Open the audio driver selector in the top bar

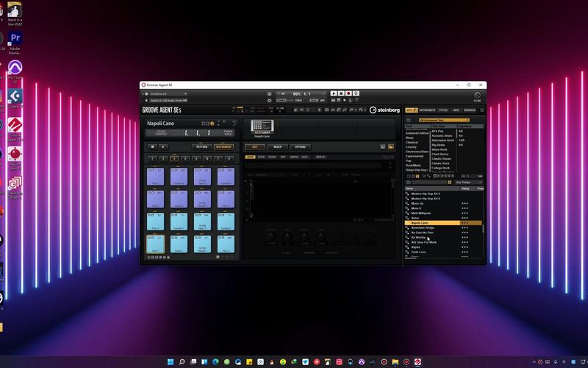coord(168,101)
